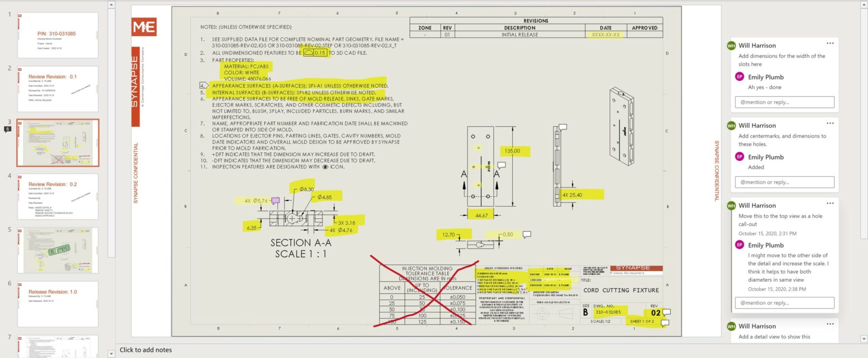Click the highlighted 0.50 dimension

508,235
